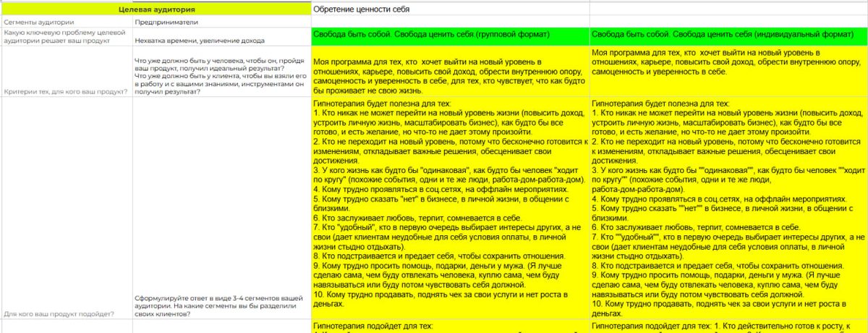Click 'Гипнотерапия подойдет для тех: 1. Кто действительно' cell
The image size is (868, 333).
(x=728, y=326)
